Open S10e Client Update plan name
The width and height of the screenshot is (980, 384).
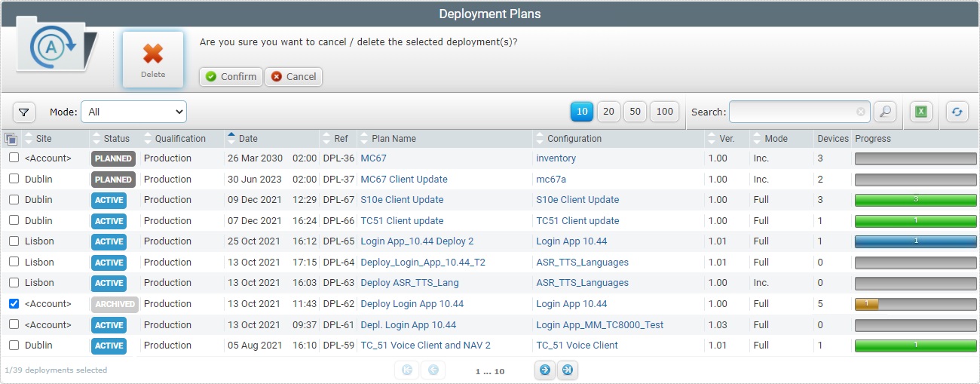tap(402, 200)
